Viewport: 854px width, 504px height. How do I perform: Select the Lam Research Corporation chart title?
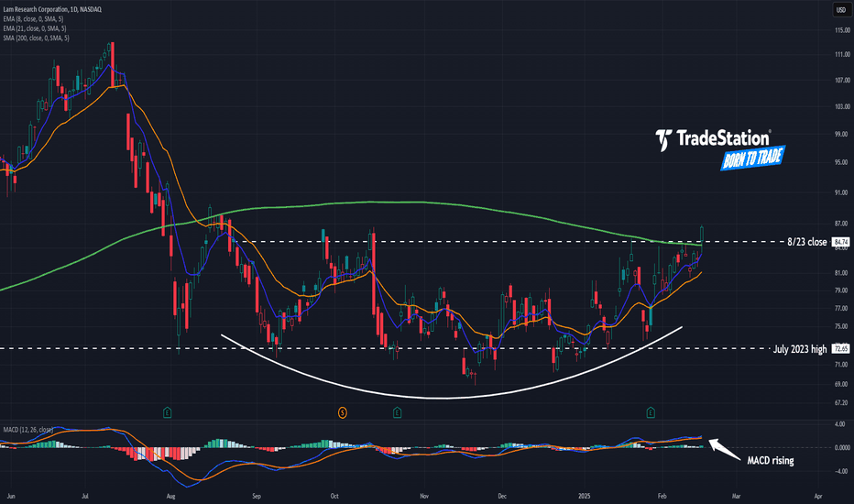51,9
